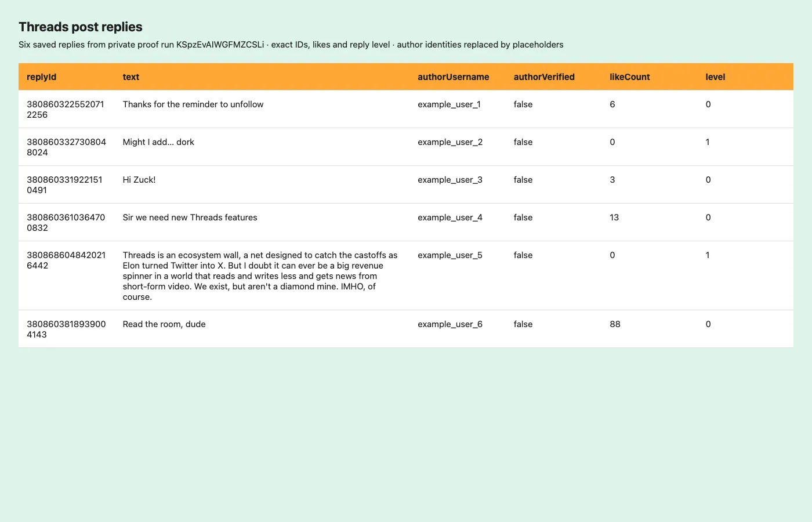Click the like count 6

(612, 104)
